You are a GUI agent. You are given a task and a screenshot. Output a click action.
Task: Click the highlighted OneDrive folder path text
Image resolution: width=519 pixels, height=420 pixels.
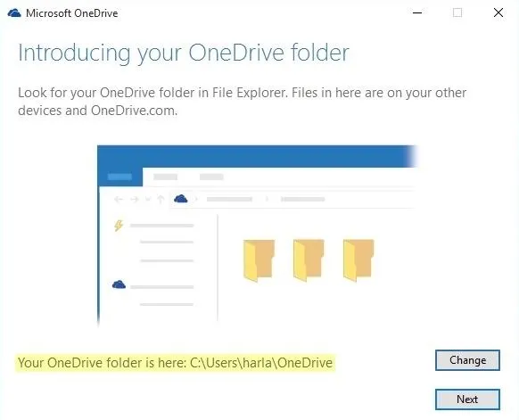(x=175, y=363)
